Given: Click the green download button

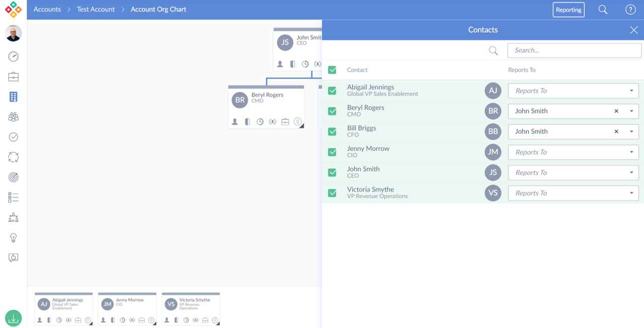Looking at the screenshot, I should click(14, 318).
